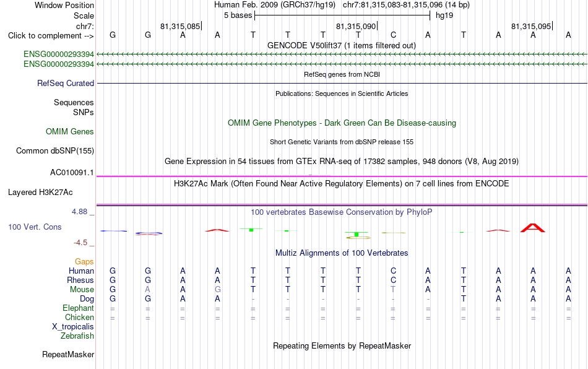Click the 81,315,095 position marker
Screen dimensions: 588x369
532,26
